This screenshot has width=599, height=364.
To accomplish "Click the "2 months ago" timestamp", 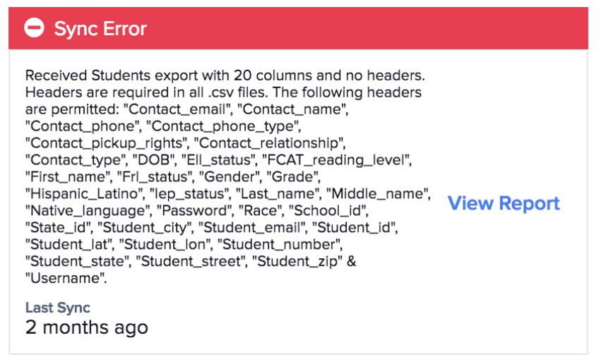I will 87,327.
